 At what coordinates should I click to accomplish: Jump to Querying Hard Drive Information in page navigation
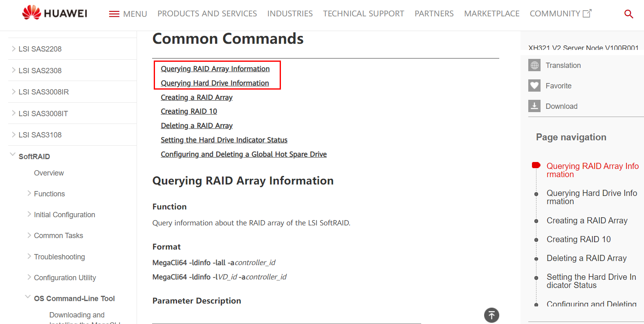tap(592, 197)
